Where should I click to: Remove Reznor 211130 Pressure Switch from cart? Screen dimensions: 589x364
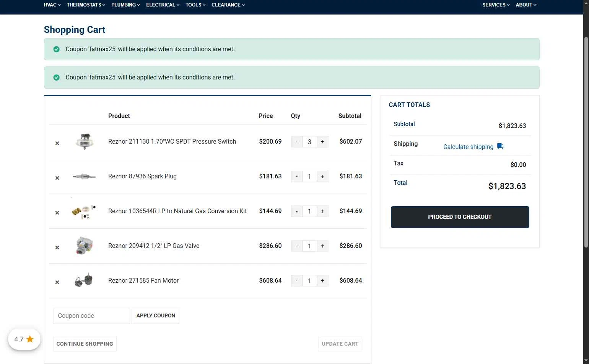pyautogui.click(x=57, y=143)
